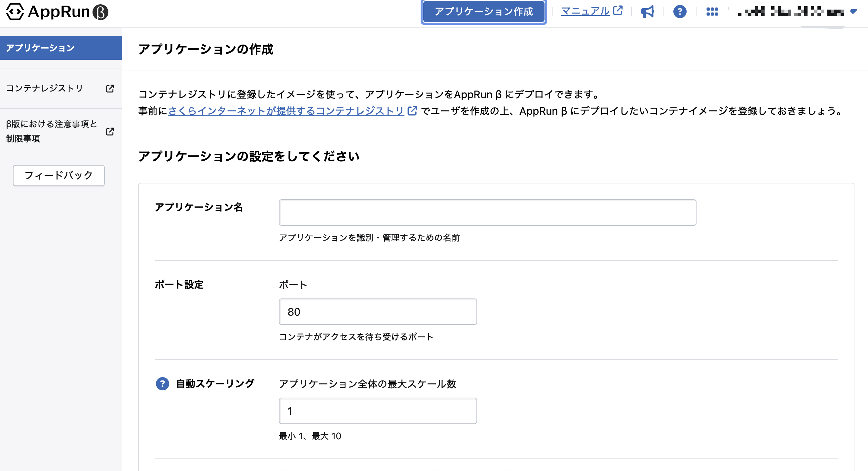Click the ポート field containing 80
Image resolution: width=868 pixels, height=471 pixels.
point(377,312)
